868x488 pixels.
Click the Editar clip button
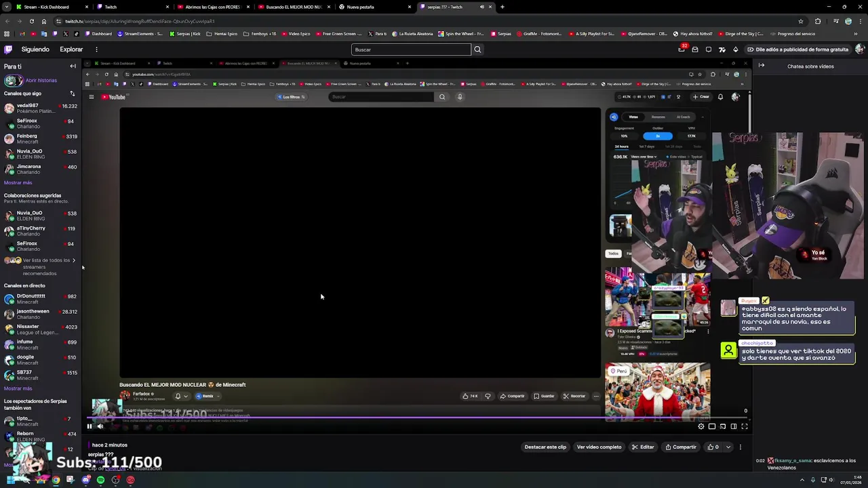(x=643, y=447)
